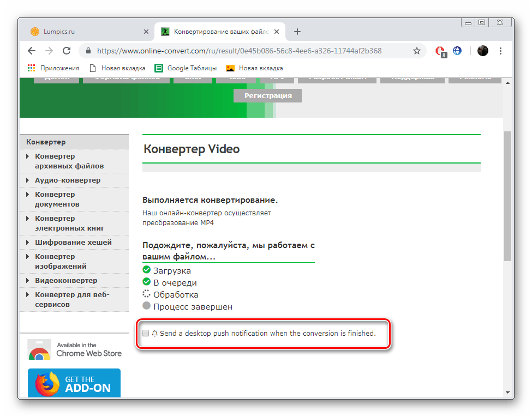The width and height of the screenshot is (532, 417).
Task: Click the Firefox GET THE ADD-ON icon
Action: pos(46,383)
